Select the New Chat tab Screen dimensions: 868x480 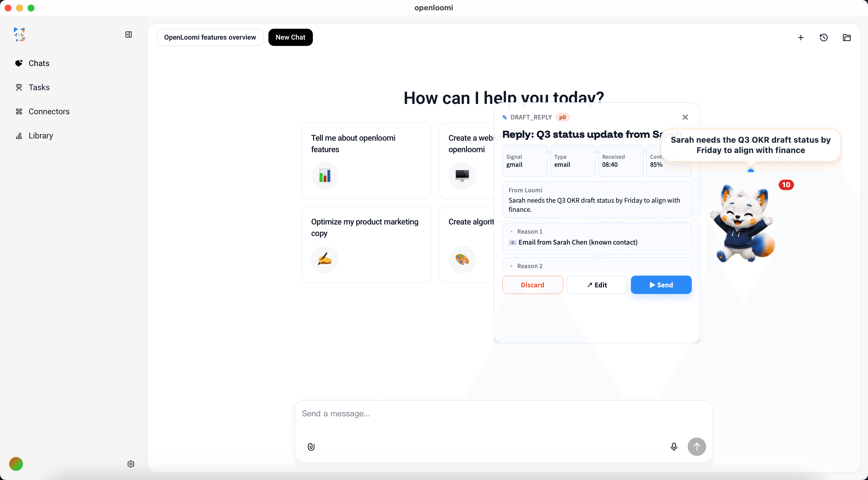click(290, 37)
